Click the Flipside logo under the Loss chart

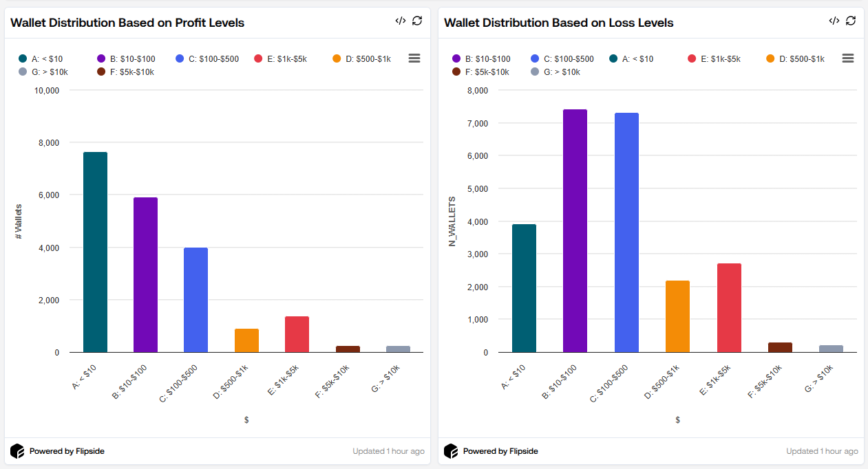coord(450,451)
